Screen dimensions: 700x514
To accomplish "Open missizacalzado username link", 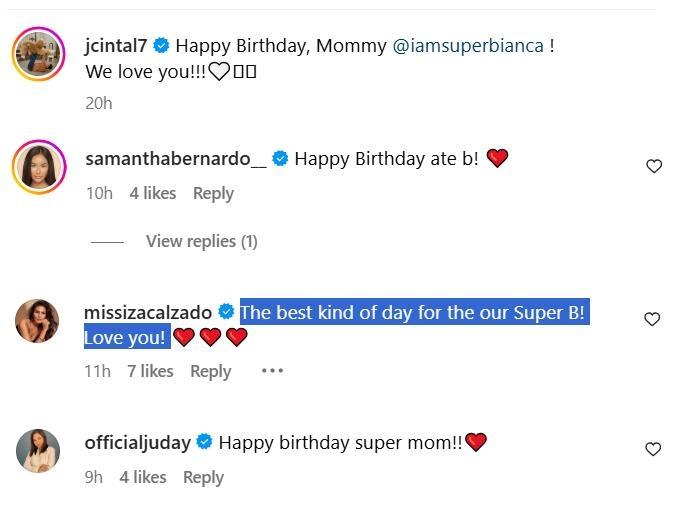I will pyautogui.click(x=150, y=312).
